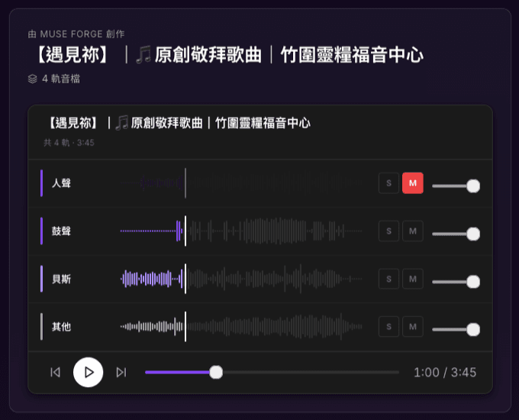Unmute the 人聲 track
This screenshot has width=519, height=420.
click(413, 183)
